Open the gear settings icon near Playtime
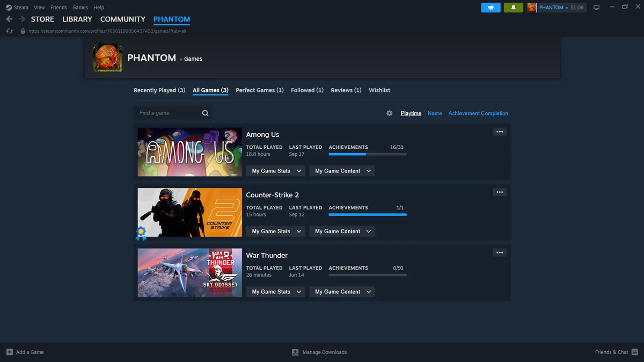 coord(390,113)
